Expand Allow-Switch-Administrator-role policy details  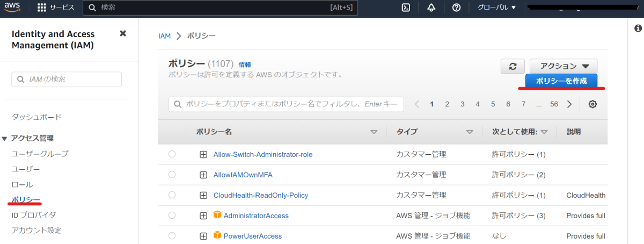tap(203, 154)
